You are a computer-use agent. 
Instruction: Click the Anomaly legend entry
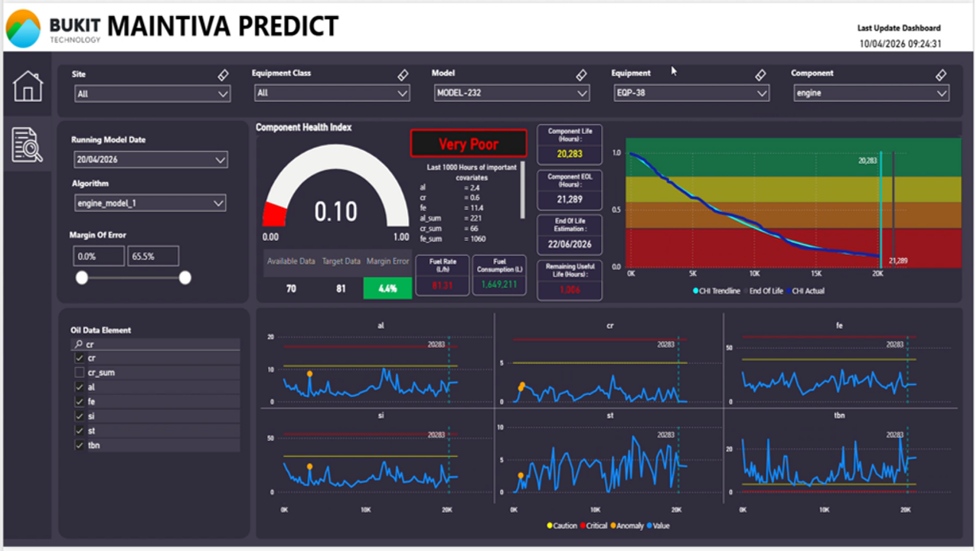click(x=628, y=526)
